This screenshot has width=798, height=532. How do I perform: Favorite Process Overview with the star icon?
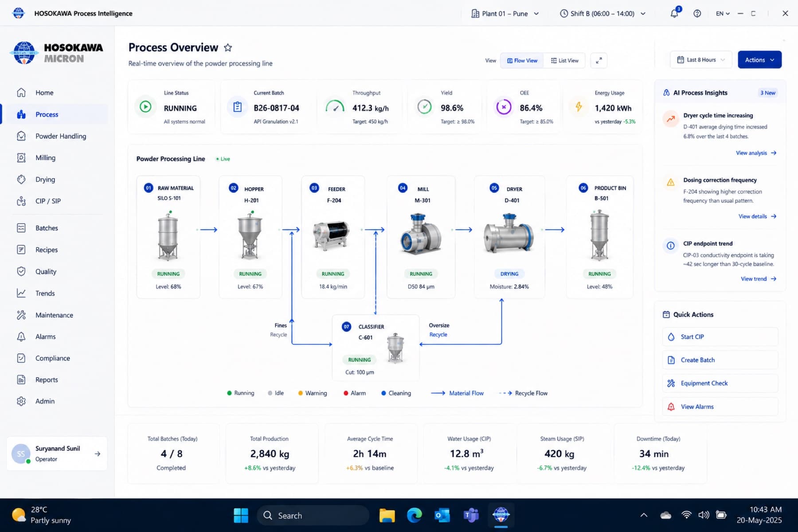(228, 47)
